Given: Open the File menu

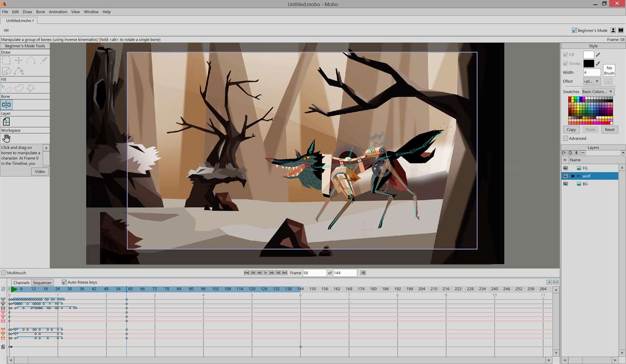Looking at the screenshot, I should [5, 12].
